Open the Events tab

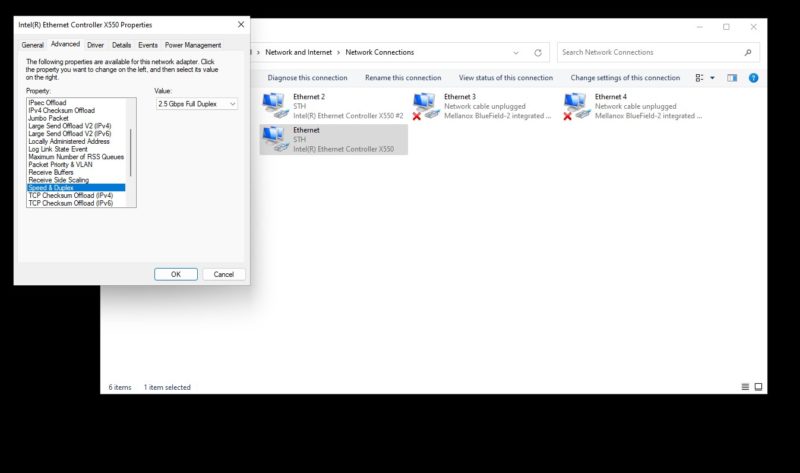click(x=148, y=45)
